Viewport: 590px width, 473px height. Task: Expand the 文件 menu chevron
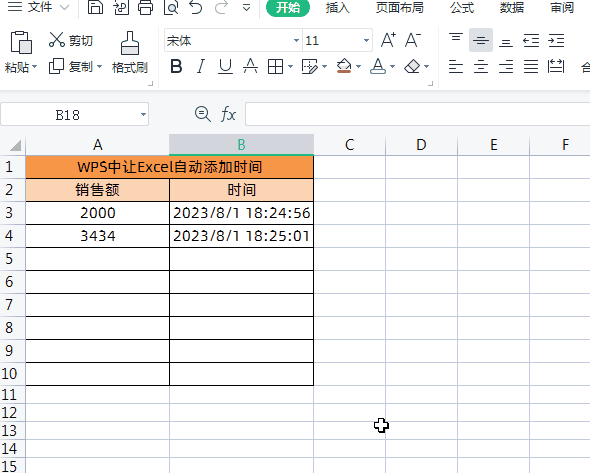coord(65,7)
